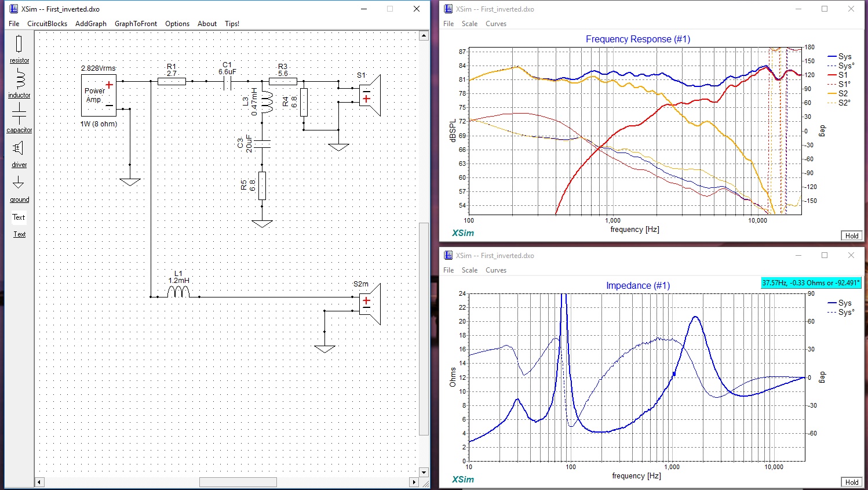Click ground symbol below S2m driver
Viewport: 868px width, 490px height.
click(324, 349)
